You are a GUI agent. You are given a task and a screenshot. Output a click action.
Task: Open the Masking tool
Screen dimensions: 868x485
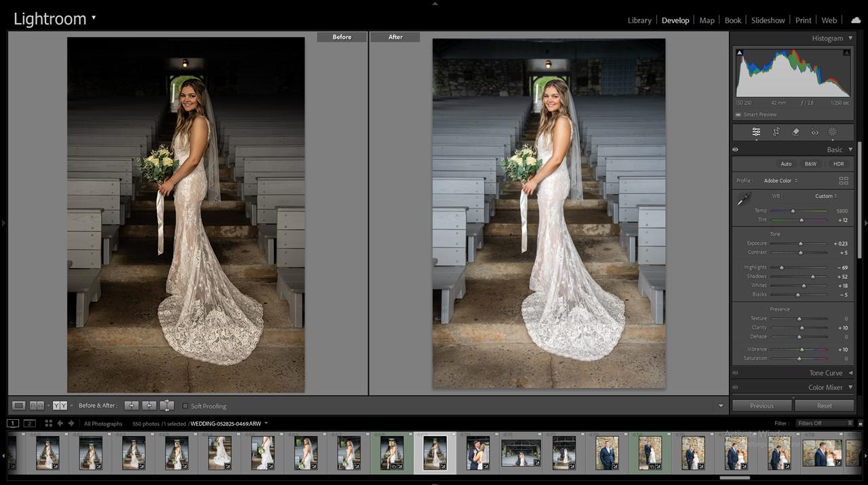832,132
